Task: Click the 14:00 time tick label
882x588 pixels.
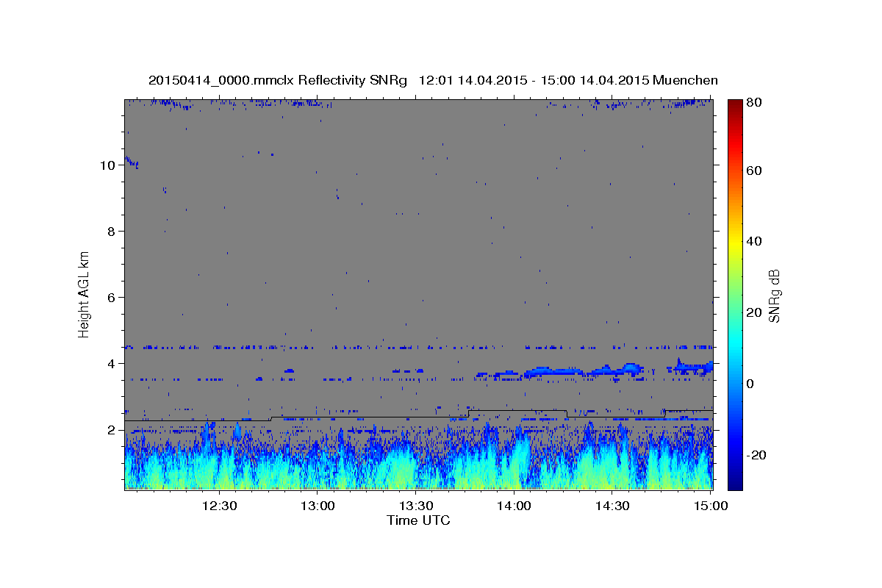Action: coord(514,506)
